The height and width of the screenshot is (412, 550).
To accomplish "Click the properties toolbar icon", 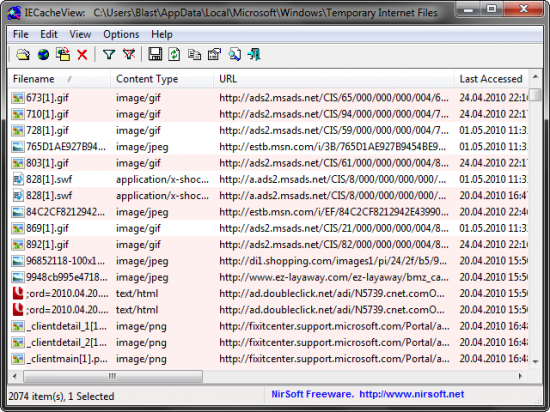I will (x=214, y=55).
